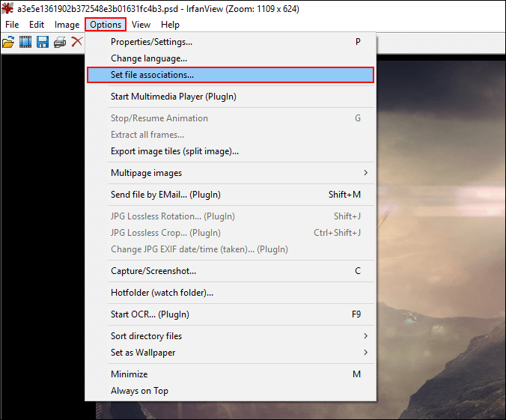Expand the Set as Wallpaper submenu
The height and width of the screenshot is (420, 506).
pyautogui.click(x=231, y=353)
